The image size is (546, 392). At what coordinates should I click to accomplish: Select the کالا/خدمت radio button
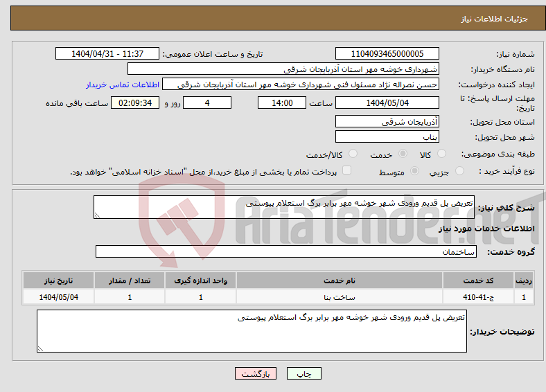[353, 154]
